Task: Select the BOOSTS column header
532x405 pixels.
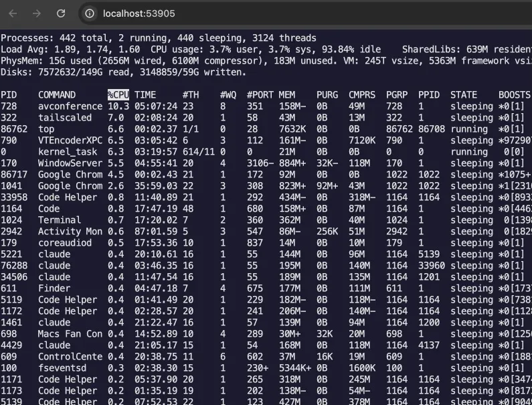Action: 515,94
